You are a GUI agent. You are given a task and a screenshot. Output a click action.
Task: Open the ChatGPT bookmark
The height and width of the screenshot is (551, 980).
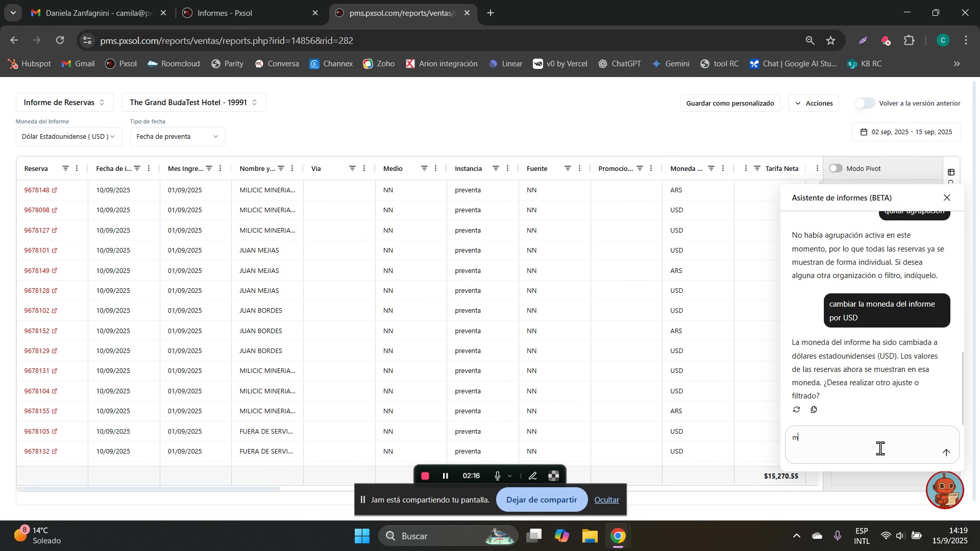tap(620, 64)
